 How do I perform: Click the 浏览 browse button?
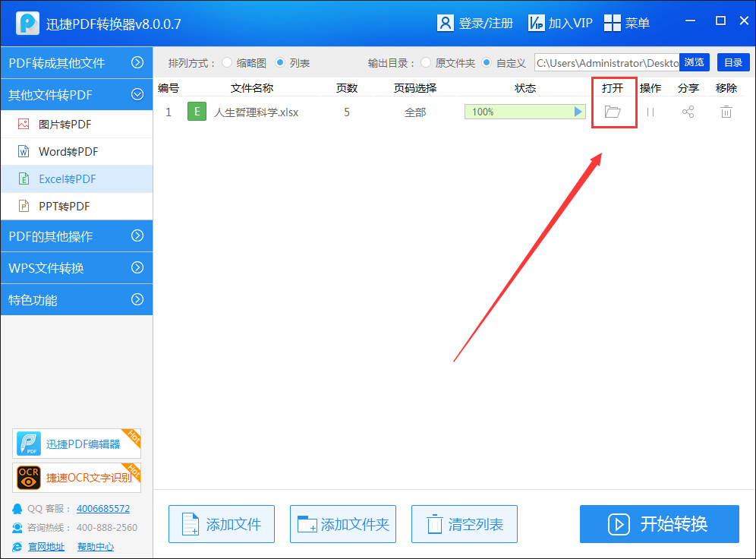[695, 63]
